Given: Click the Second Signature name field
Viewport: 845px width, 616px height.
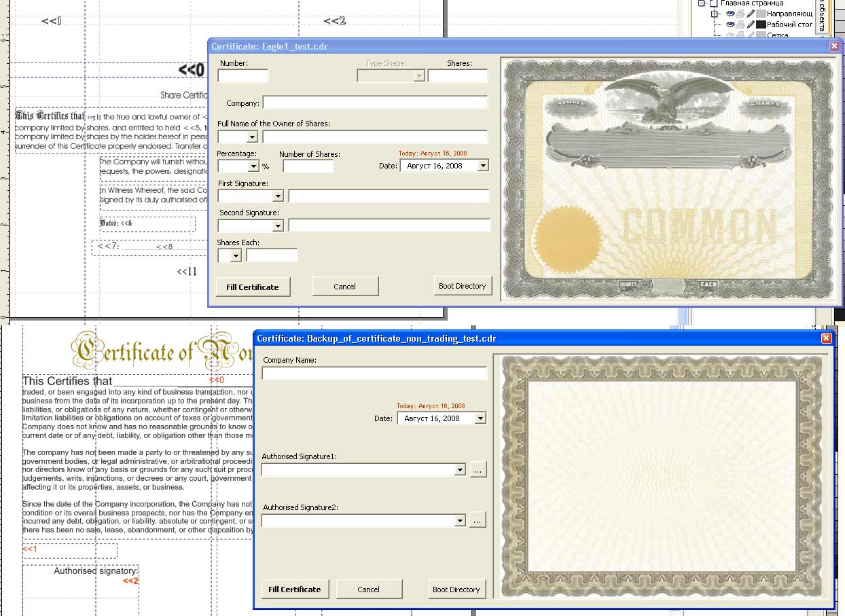Looking at the screenshot, I should 389,225.
